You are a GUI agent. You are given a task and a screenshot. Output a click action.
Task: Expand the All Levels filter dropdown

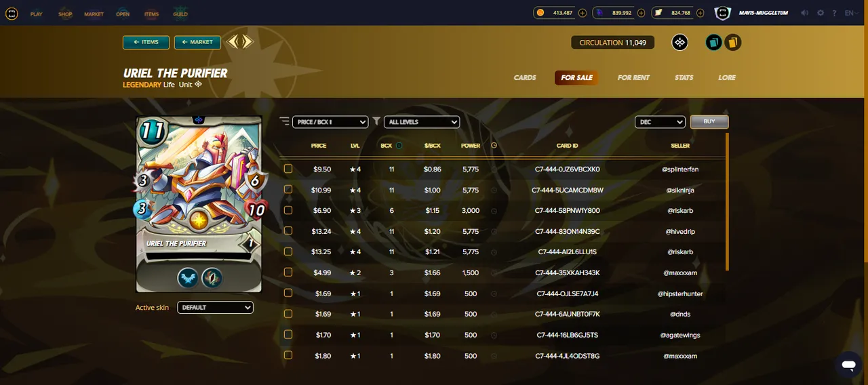(422, 122)
